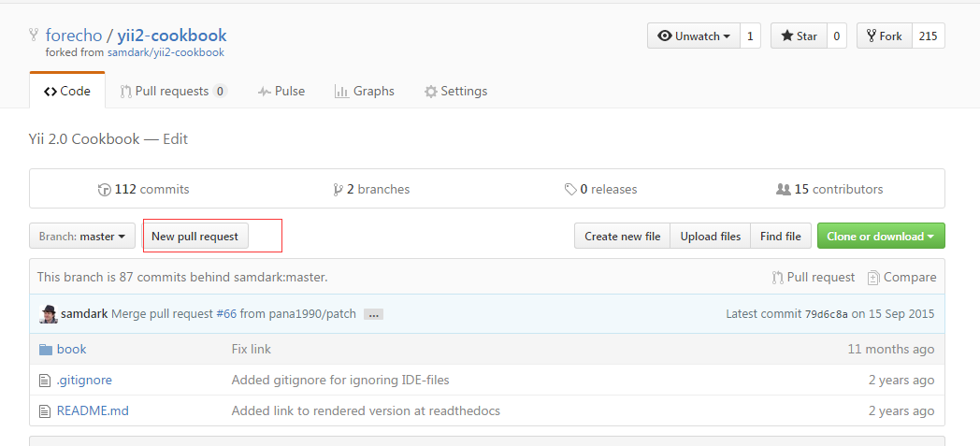Viewport: 980px width, 446px height.
Task: Open latest commit 79d6c8a
Action: point(827,314)
